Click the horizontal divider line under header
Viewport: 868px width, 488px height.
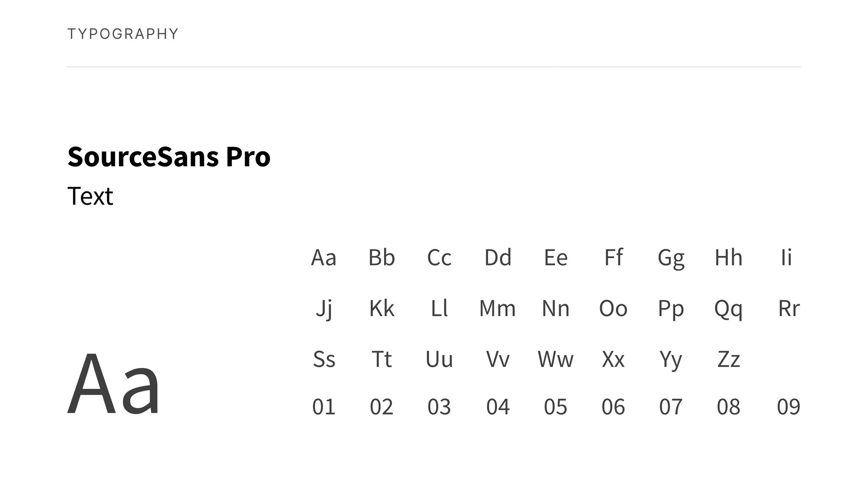[x=434, y=67]
